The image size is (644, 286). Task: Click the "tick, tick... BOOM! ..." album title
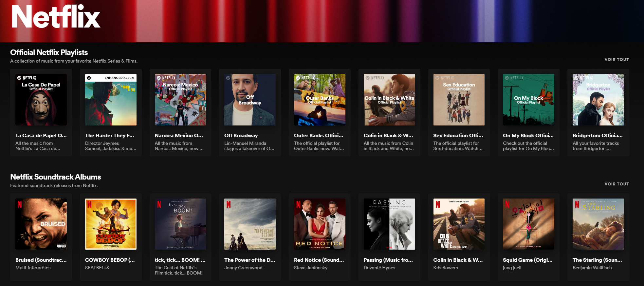180,260
